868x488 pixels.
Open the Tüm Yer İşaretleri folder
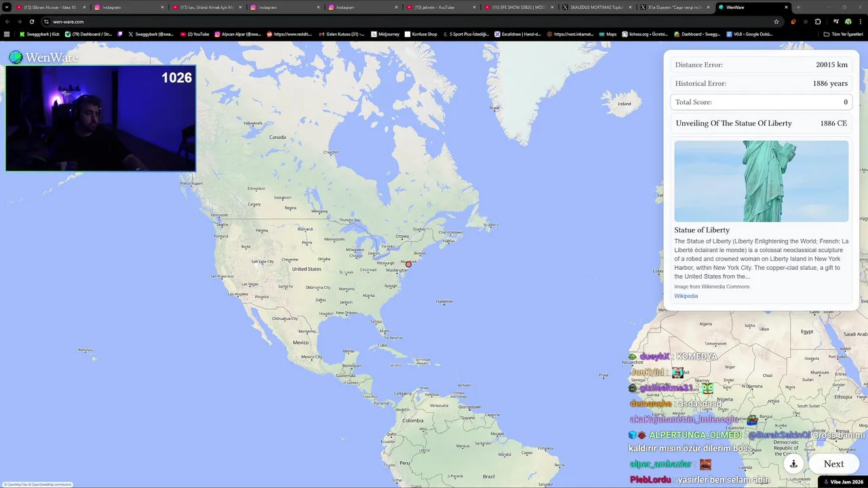tap(843, 34)
